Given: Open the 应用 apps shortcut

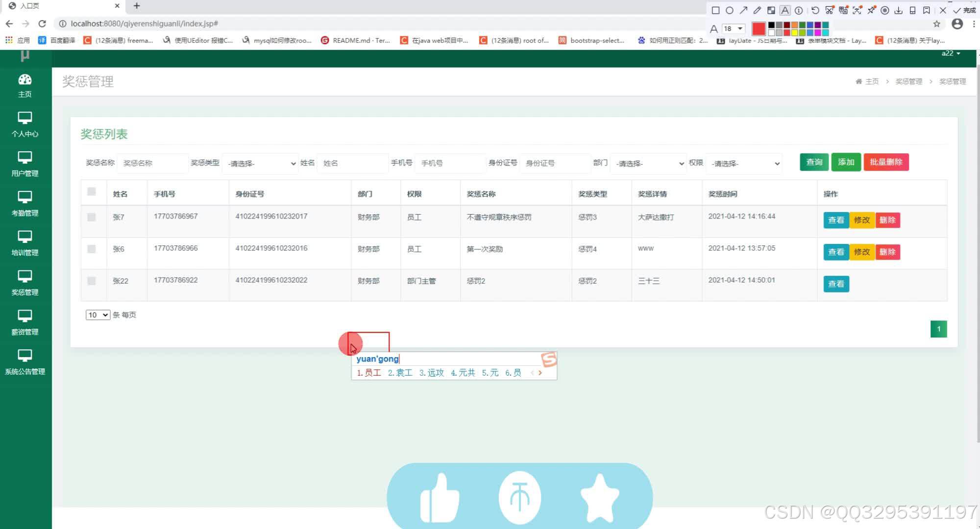Looking at the screenshot, I should point(18,40).
